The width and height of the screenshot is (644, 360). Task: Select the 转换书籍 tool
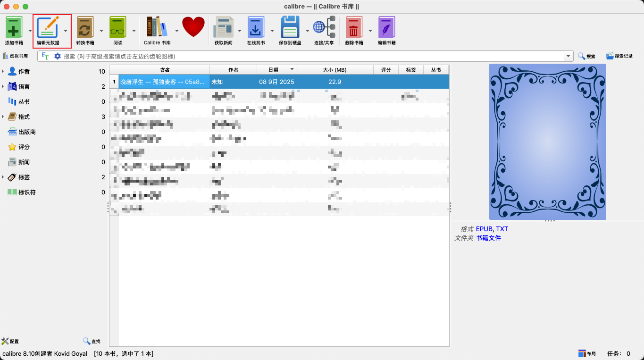(x=85, y=29)
